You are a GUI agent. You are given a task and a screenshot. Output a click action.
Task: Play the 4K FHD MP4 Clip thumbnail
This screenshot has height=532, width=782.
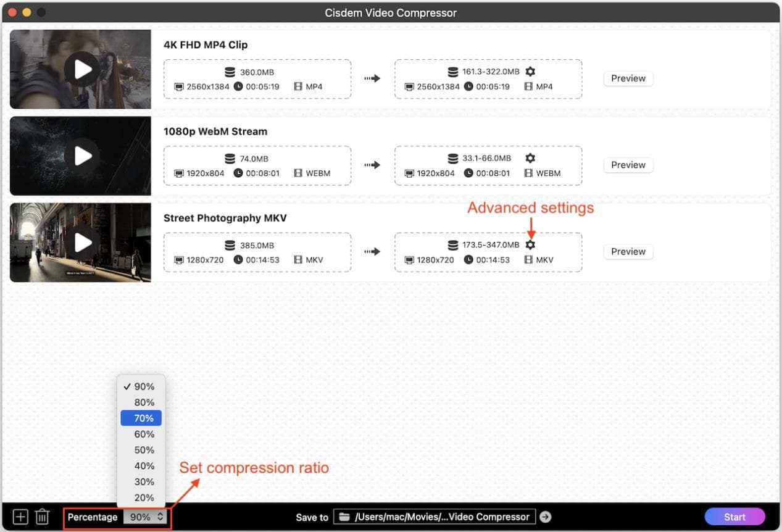pos(81,69)
